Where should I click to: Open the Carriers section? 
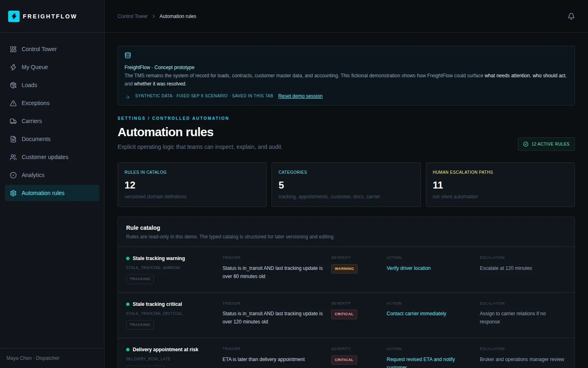[x=52, y=121]
